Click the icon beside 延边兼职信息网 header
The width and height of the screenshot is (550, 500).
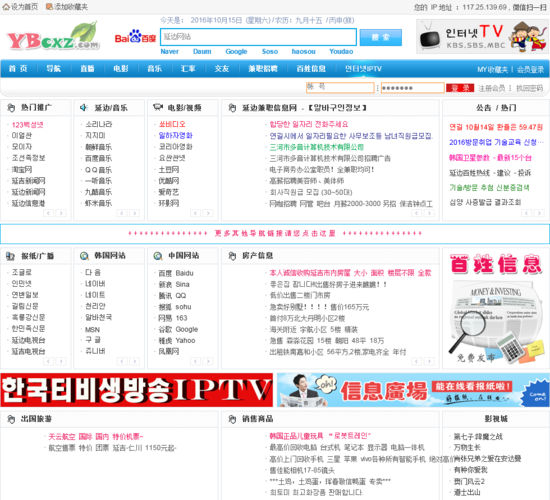point(232,108)
